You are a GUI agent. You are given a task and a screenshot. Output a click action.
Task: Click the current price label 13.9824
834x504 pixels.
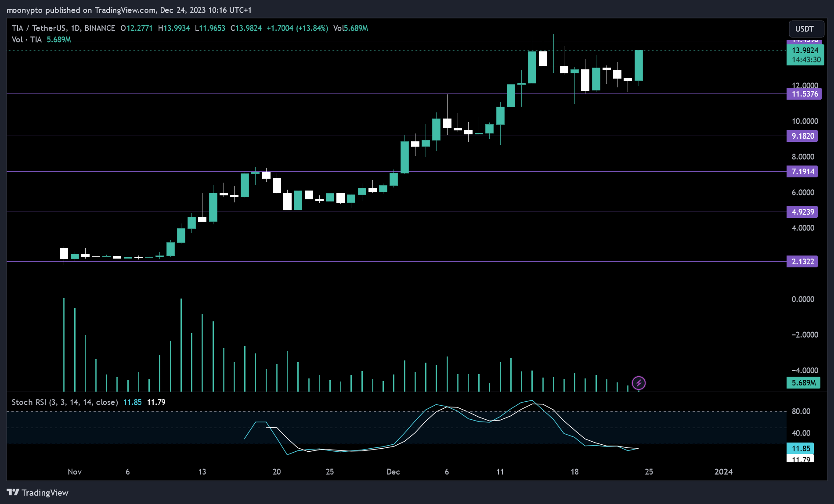[805, 50]
